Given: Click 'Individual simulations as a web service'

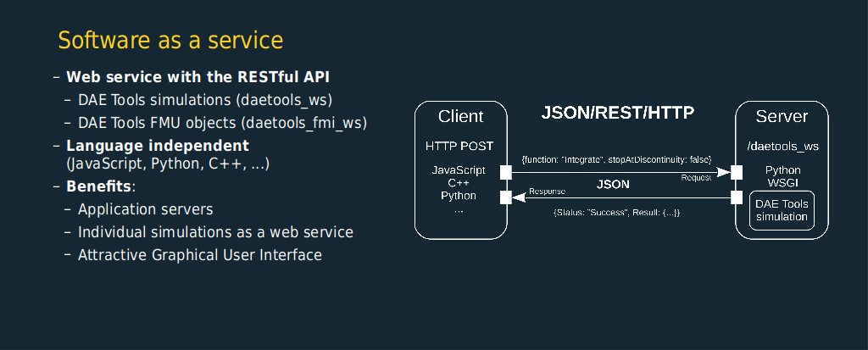Looking at the screenshot, I should point(215,232).
